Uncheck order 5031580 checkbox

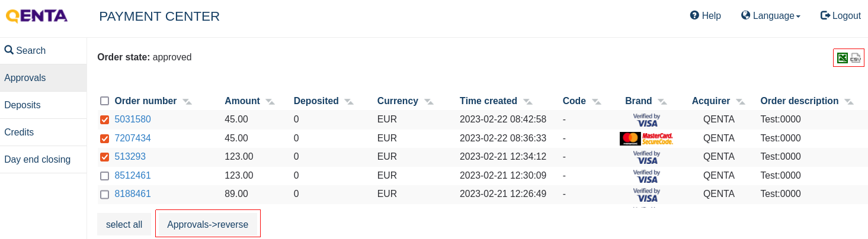tap(105, 120)
